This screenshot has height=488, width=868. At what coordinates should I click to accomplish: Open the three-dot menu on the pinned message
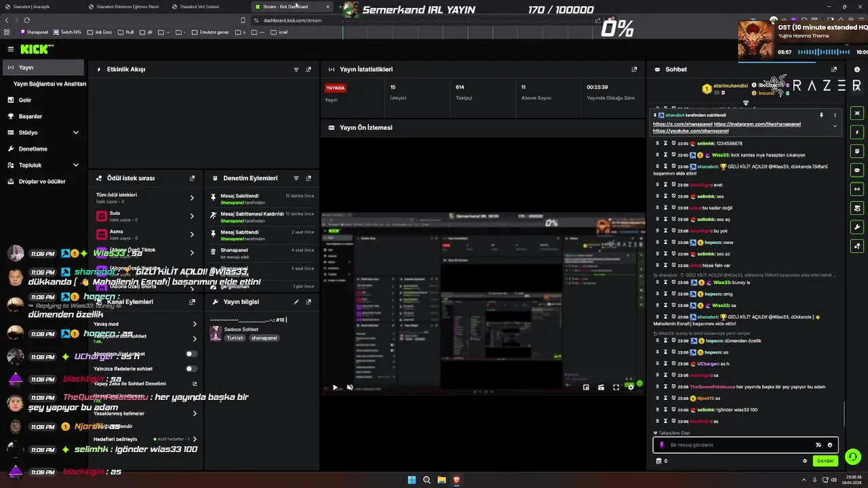pos(835,115)
